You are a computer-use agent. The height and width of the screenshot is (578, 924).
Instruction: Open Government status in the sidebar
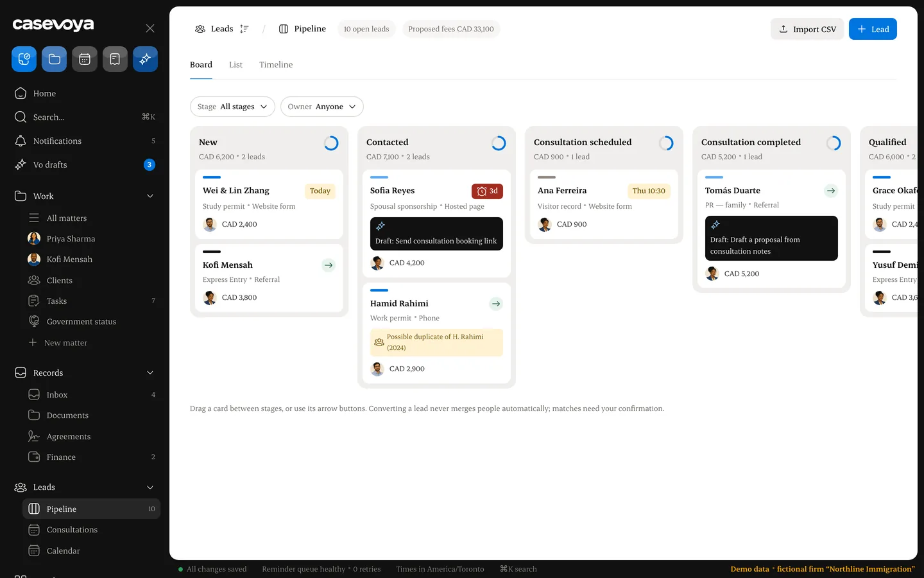(91, 321)
